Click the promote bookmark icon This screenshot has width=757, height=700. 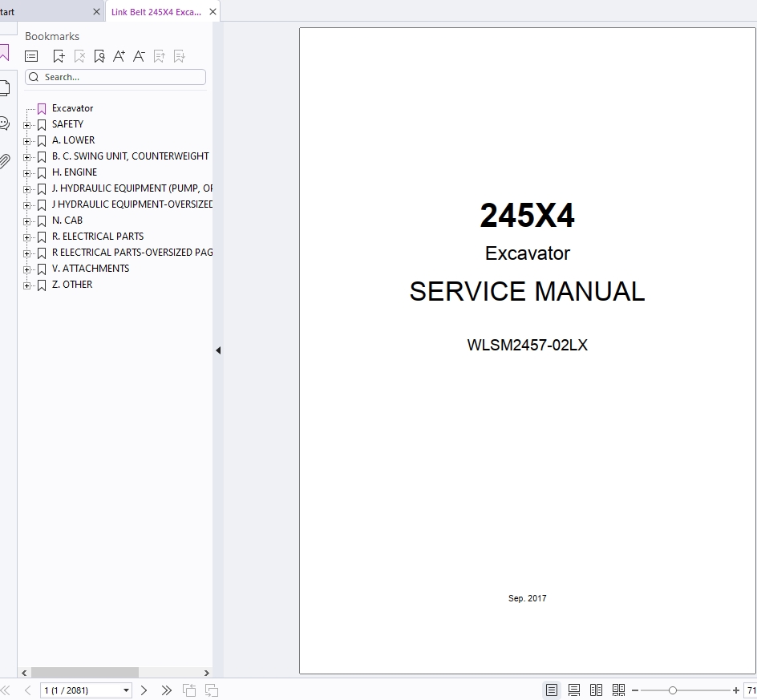point(160,56)
